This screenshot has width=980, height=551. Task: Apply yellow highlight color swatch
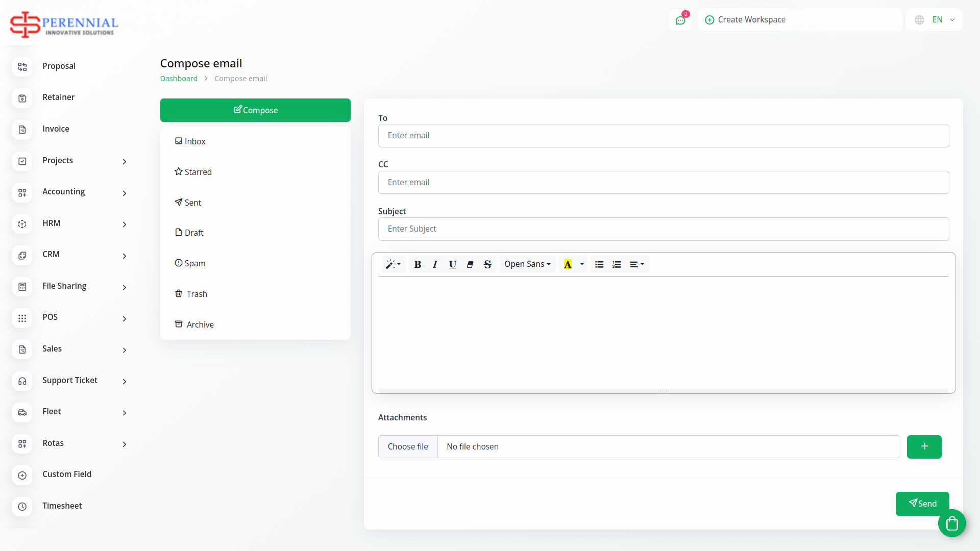[568, 264]
